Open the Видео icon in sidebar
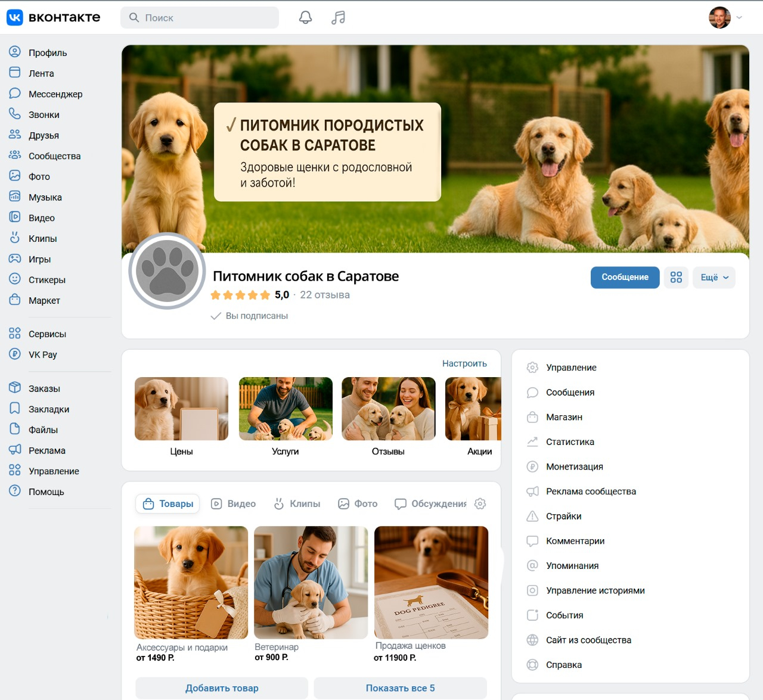Viewport: 763px width, 700px height. tap(15, 217)
